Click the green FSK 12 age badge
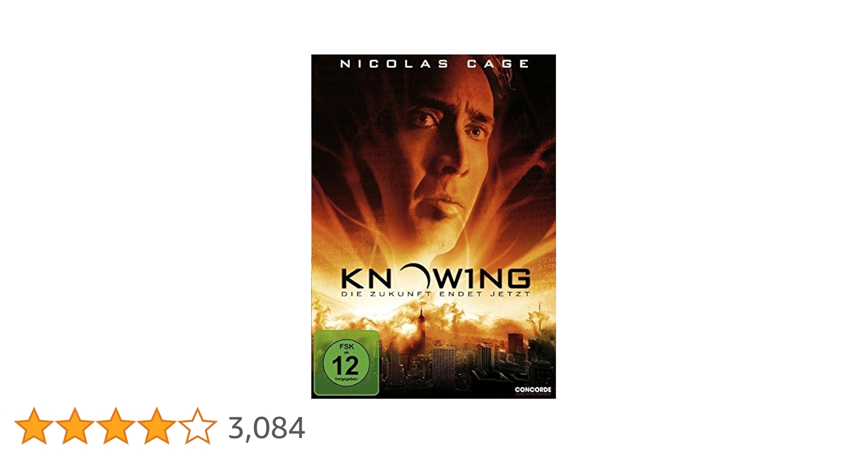This screenshot has width=868, height=454. coord(346,363)
